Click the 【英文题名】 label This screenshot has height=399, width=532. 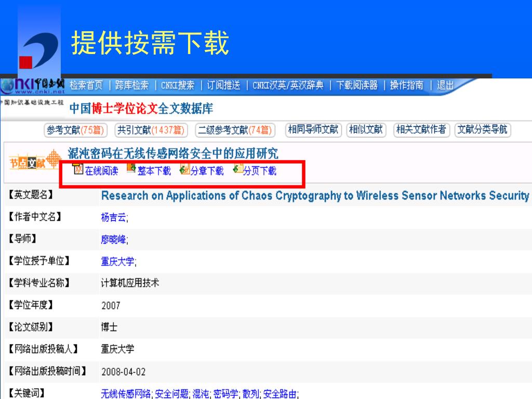pyautogui.click(x=31, y=195)
